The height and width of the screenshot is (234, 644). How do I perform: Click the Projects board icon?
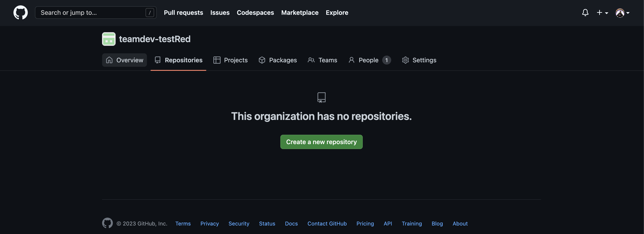click(x=217, y=60)
